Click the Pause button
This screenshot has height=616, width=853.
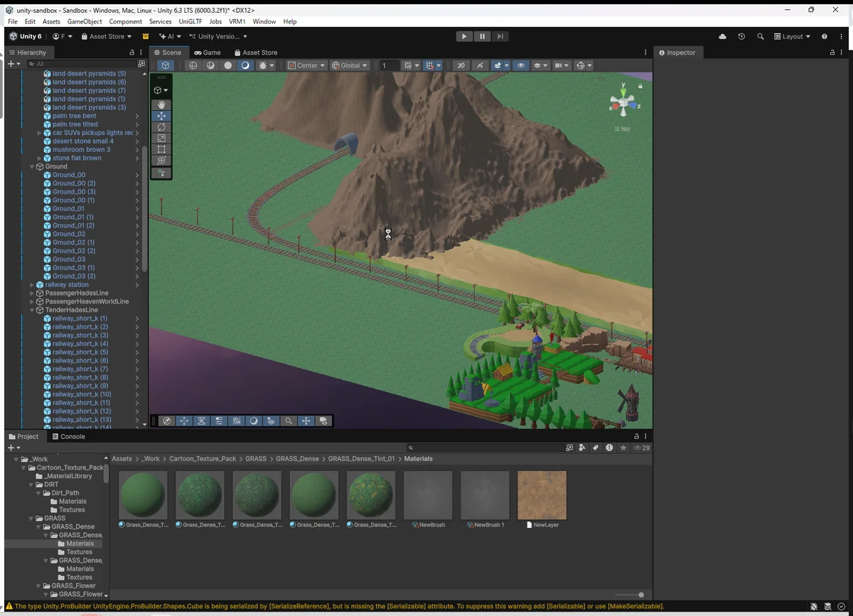point(482,36)
